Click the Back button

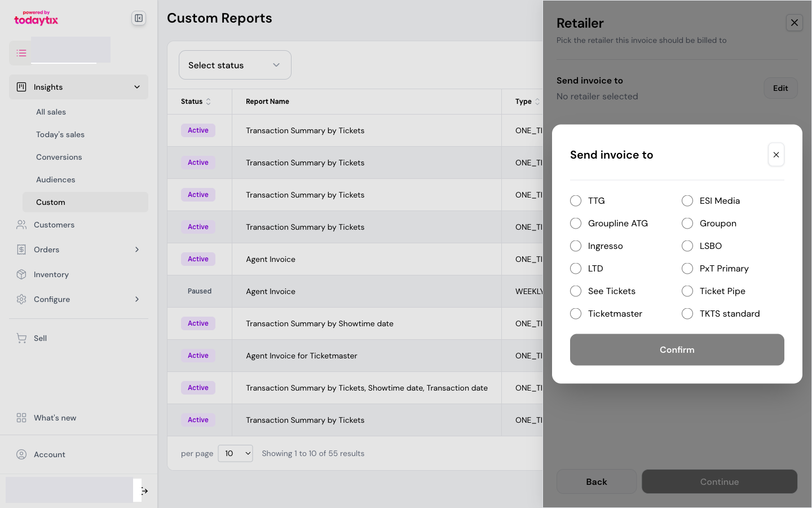tap(596, 481)
